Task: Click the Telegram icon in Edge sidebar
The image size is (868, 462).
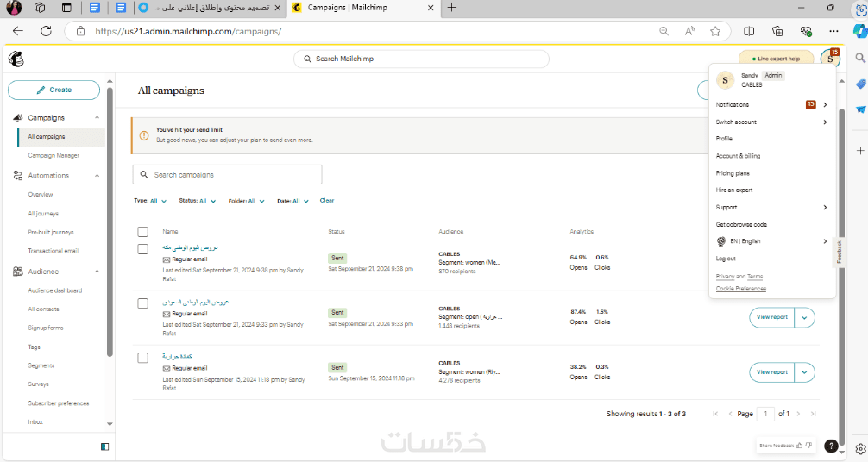Action: point(860,109)
